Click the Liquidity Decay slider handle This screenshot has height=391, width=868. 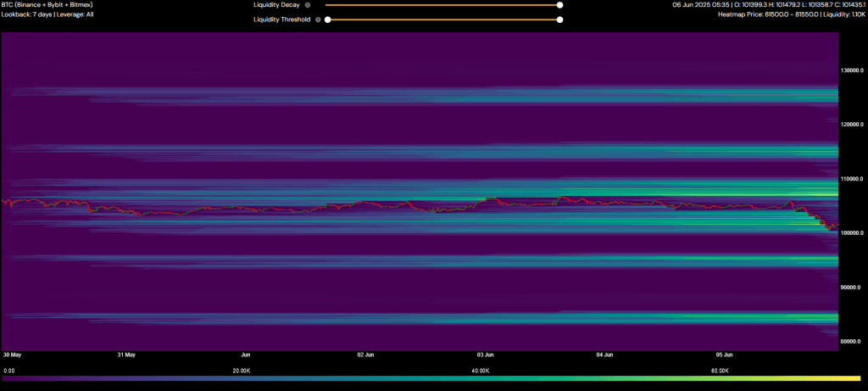click(x=559, y=5)
